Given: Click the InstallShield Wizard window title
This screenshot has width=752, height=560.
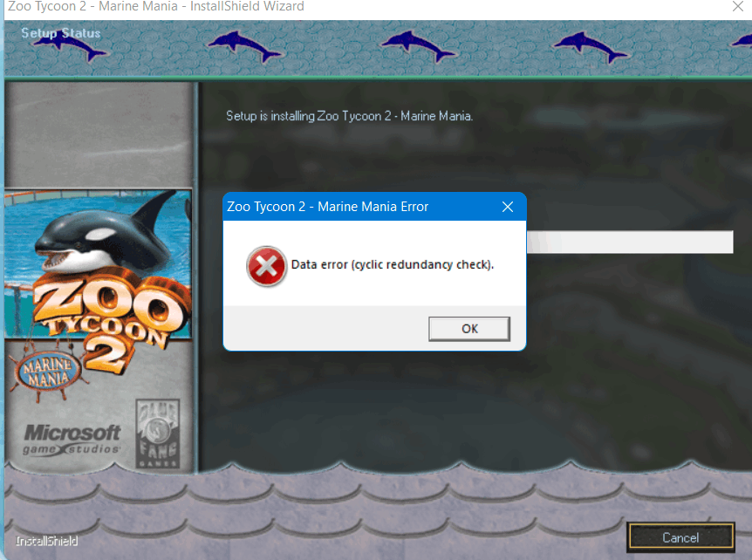Looking at the screenshot, I should (x=156, y=6).
